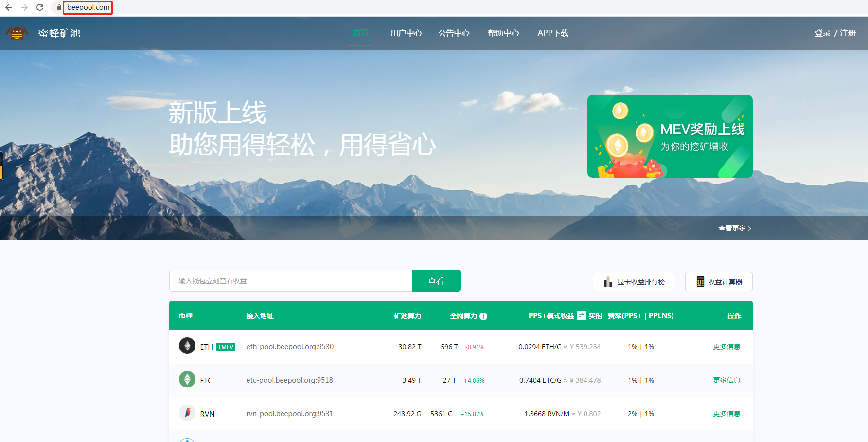
Task: Click 更多信息 for ETC row
Action: 726,380
